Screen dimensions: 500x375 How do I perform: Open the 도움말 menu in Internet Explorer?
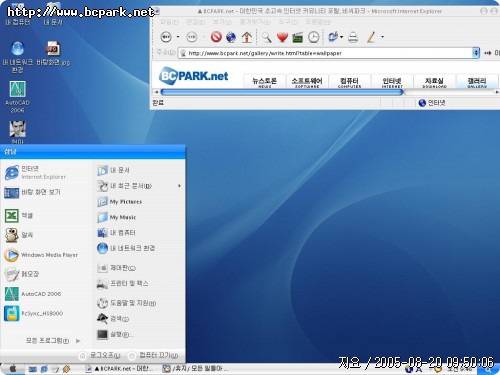pos(318,22)
